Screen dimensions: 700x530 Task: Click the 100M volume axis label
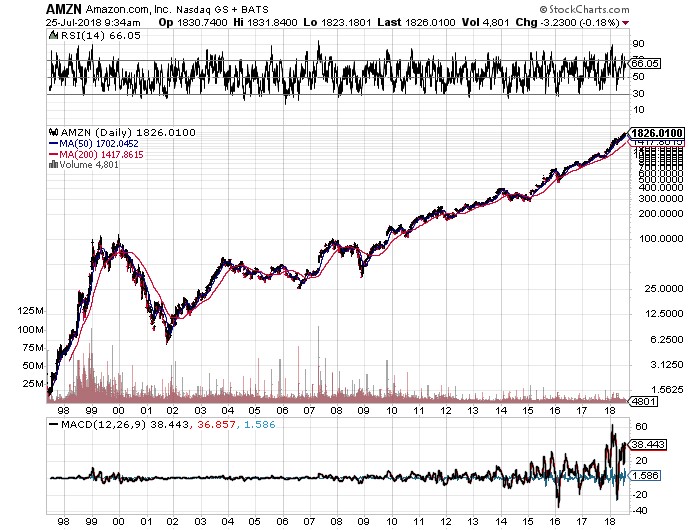[x=30, y=330]
